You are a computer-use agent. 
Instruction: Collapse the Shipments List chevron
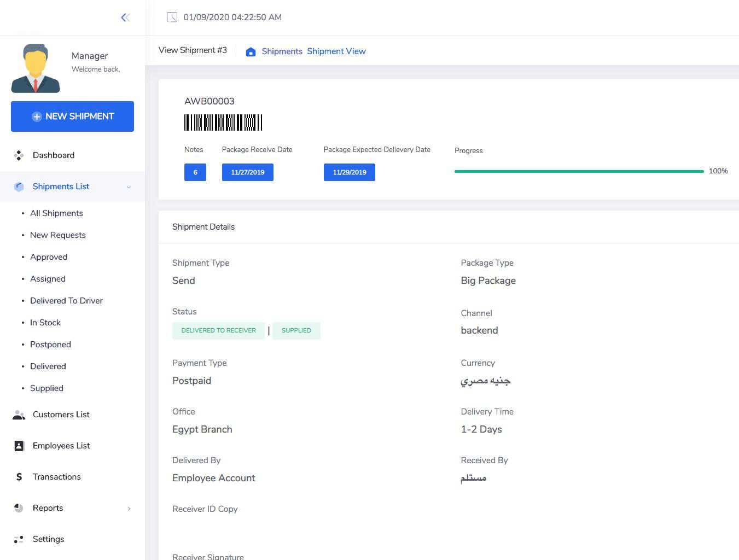[129, 187]
